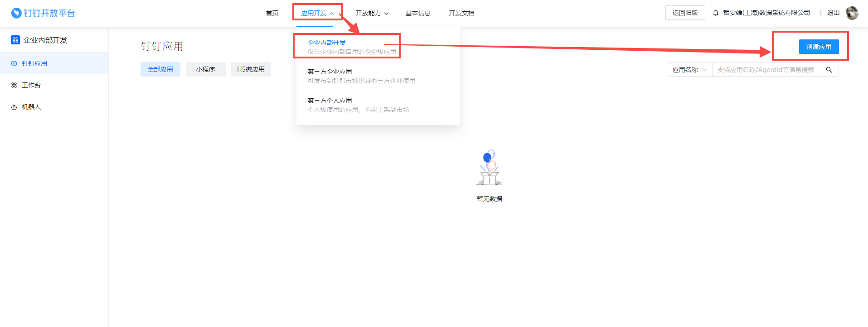This screenshot has width=868, height=327.
Task: Open 钉钉应用 in the sidebar
Action: point(54,63)
